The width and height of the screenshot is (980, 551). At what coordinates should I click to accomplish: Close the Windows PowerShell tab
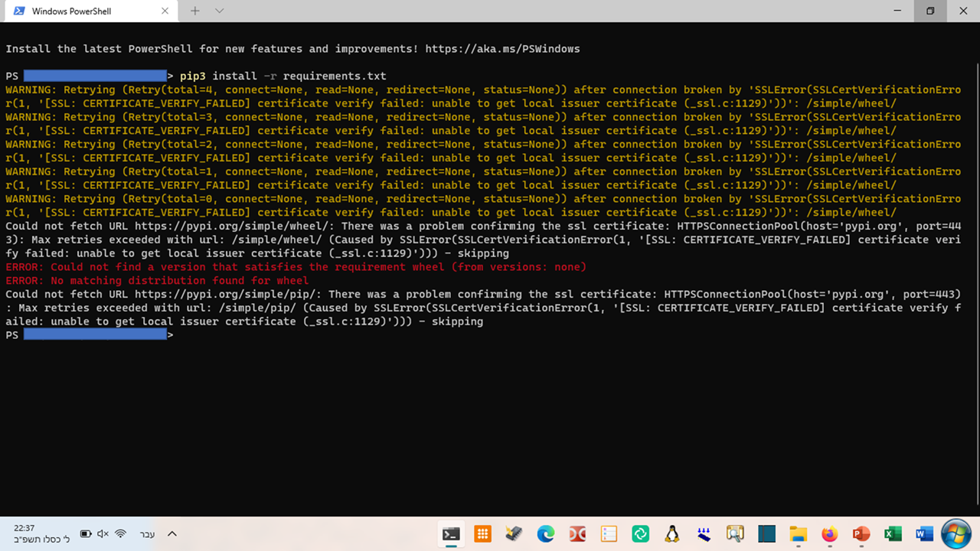click(165, 11)
